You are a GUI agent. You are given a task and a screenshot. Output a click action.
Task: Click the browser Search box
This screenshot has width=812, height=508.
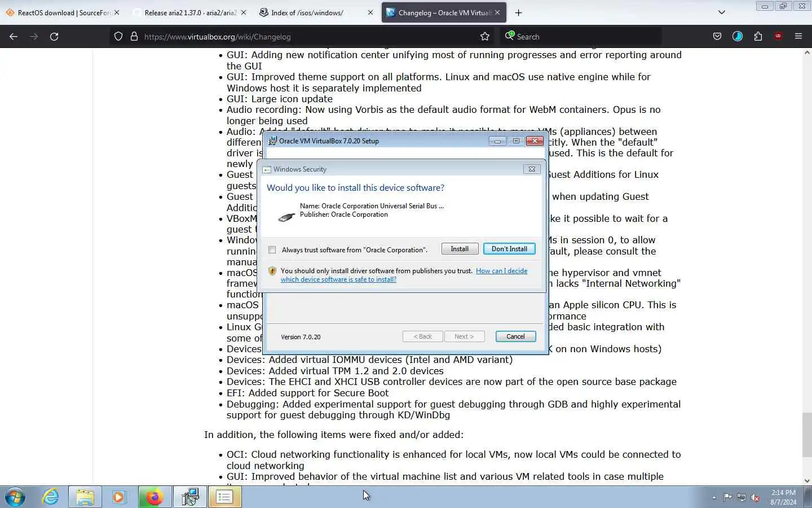(581, 37)
